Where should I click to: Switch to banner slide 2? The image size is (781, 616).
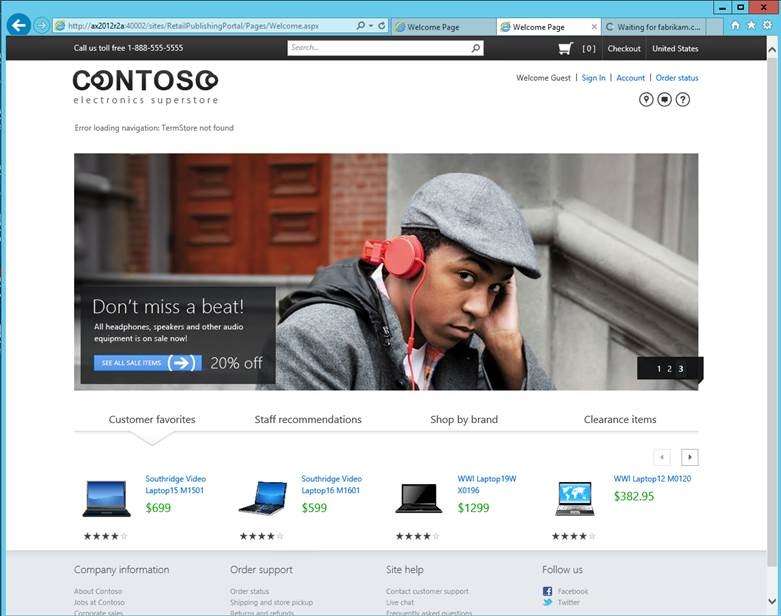click(670, 369)
